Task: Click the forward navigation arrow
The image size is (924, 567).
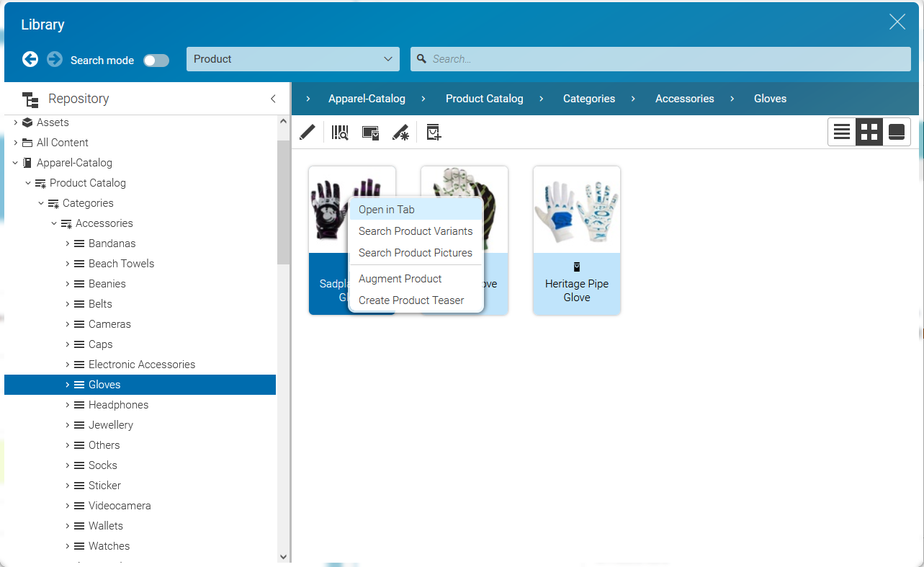Action: (x=54, y=59)
